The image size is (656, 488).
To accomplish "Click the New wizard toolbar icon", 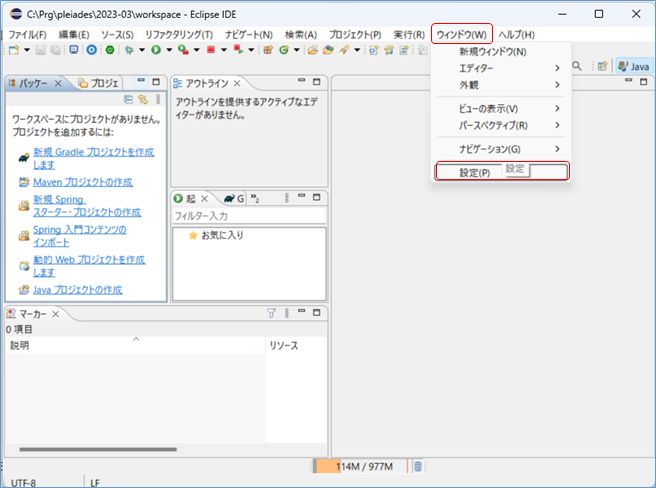I will 14,50.
